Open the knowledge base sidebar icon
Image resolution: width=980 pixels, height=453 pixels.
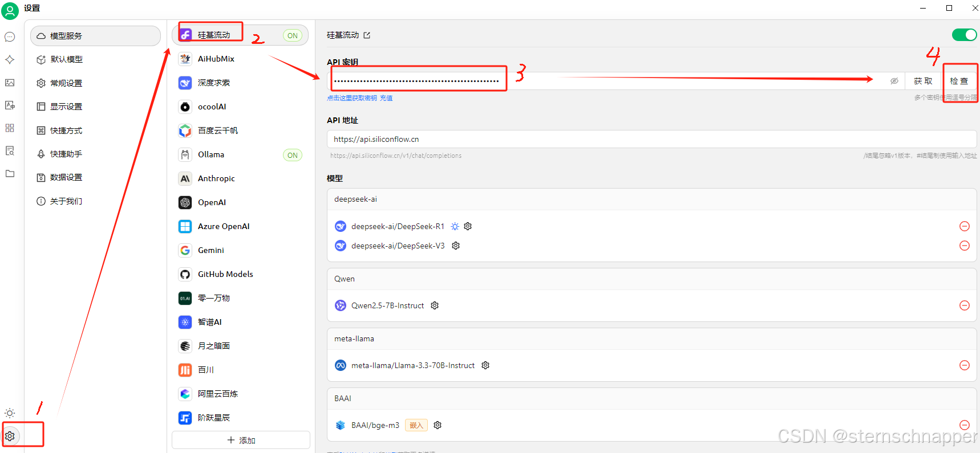click(10, 151)
